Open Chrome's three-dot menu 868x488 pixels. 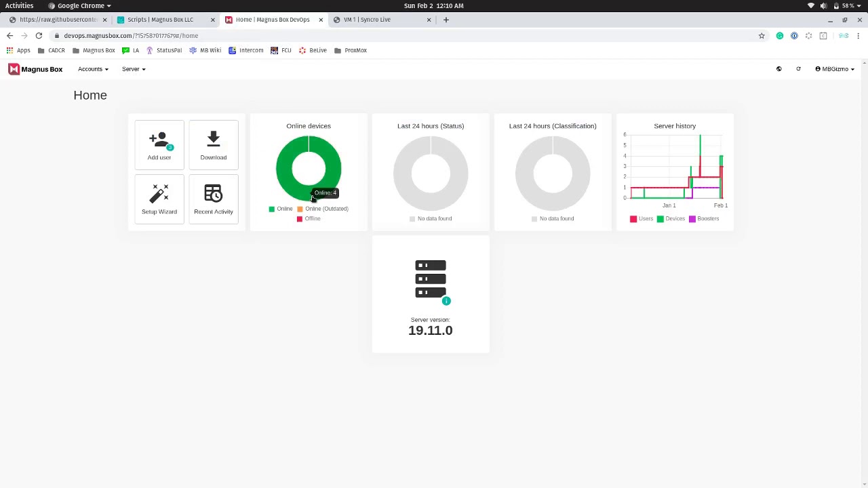(x=858, y=36)
